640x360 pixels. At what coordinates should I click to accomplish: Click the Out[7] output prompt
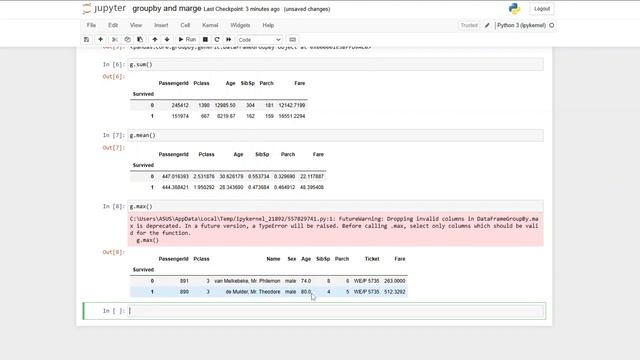click(x=113, y=148)
